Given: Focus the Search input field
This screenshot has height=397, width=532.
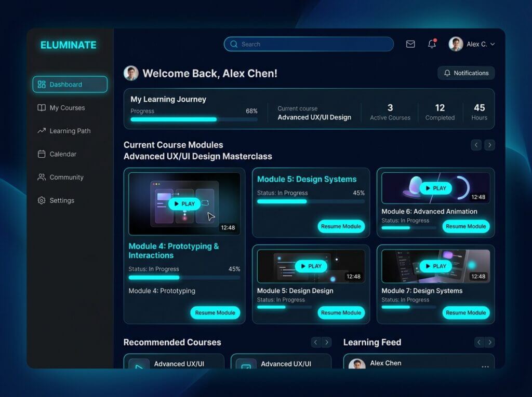Looking at the screenshot, I should point(309,44).
